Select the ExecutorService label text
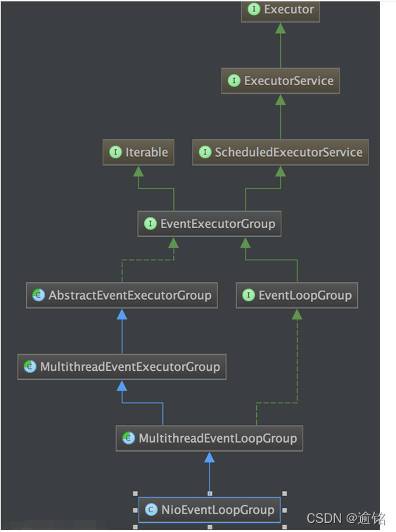 coord(289,81)
